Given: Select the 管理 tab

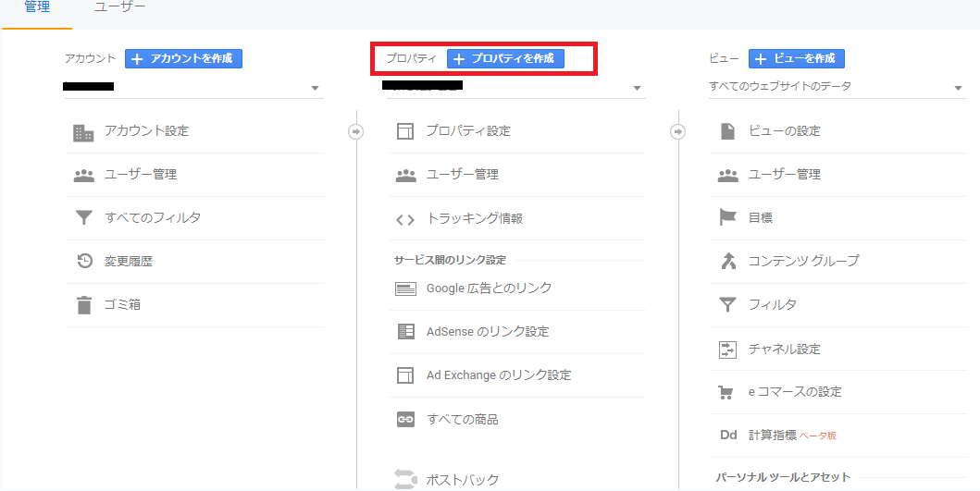Looking at the screenshot, I should click(x=37, y=8).
